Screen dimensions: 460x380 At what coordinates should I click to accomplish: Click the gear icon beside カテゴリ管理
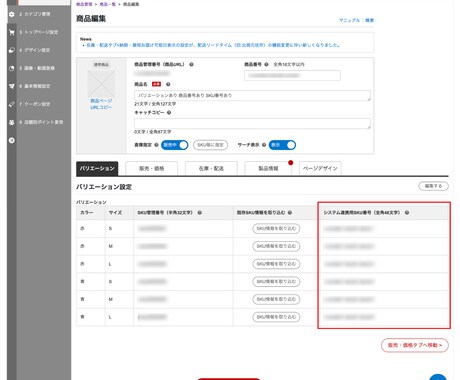12,14
